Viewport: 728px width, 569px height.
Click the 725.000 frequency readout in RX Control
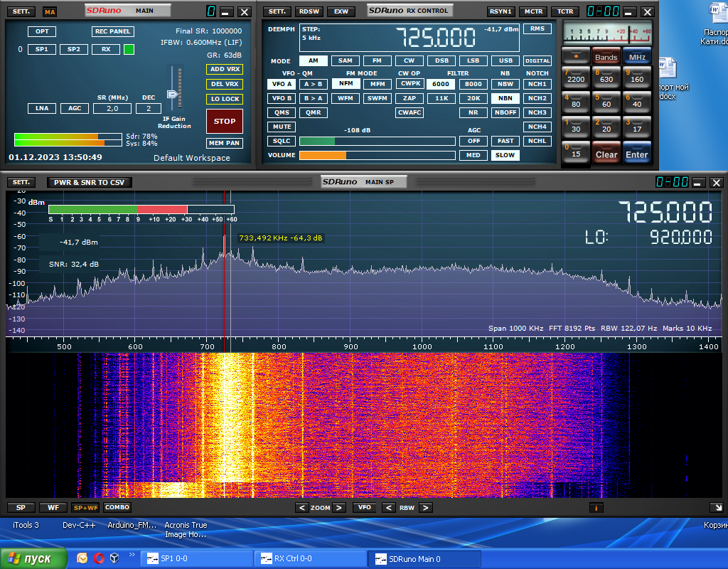[x=436, y=37]
